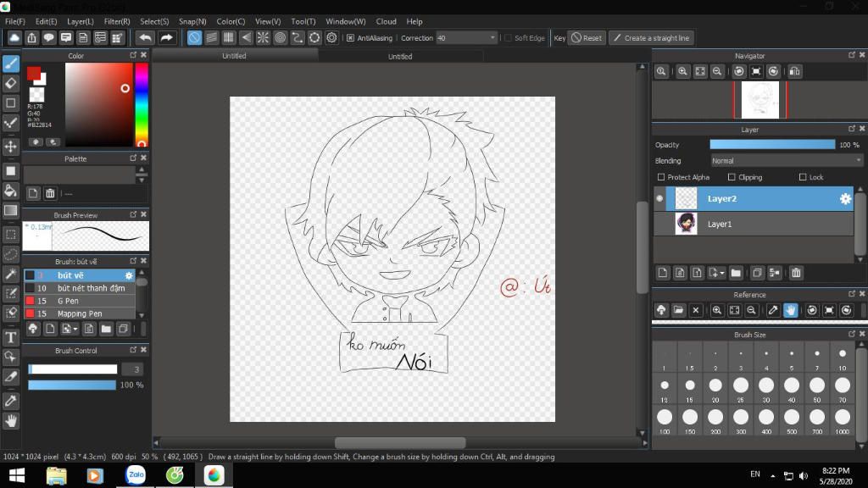
Task: Enable the circle snap guide
Action: [x=280, y=37]
